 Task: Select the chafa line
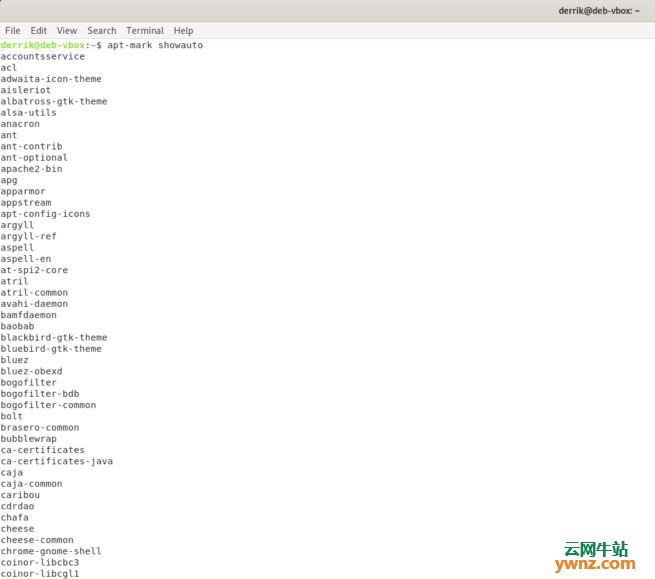tap(15, 518)
